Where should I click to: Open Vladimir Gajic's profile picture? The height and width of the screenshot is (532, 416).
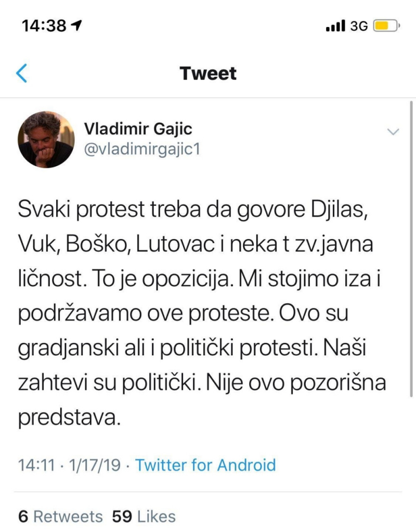47,138
